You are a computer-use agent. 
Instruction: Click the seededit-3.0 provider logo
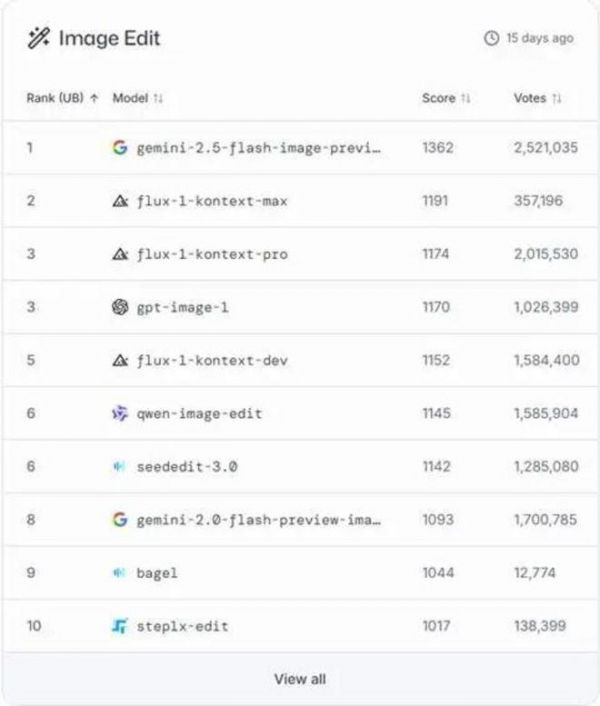[120, 467]
